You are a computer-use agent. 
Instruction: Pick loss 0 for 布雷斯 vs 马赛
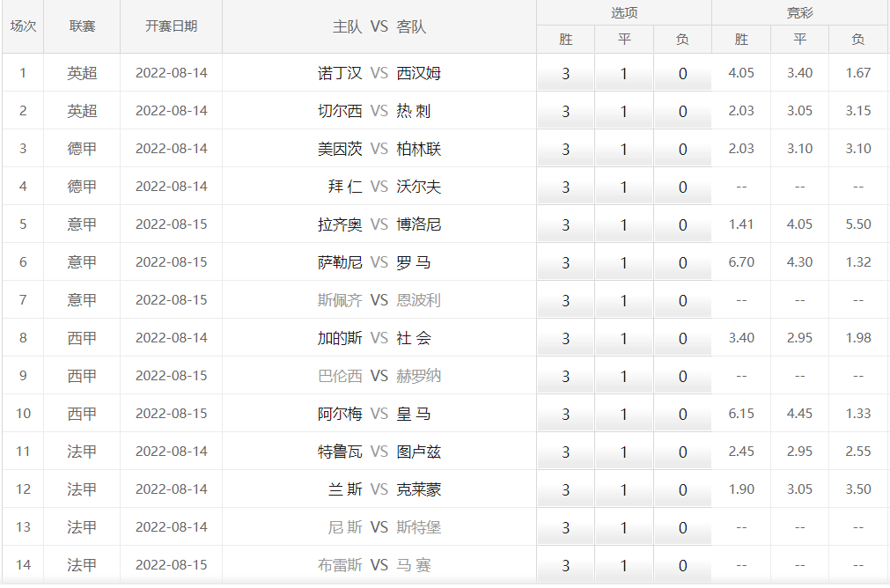683,565
